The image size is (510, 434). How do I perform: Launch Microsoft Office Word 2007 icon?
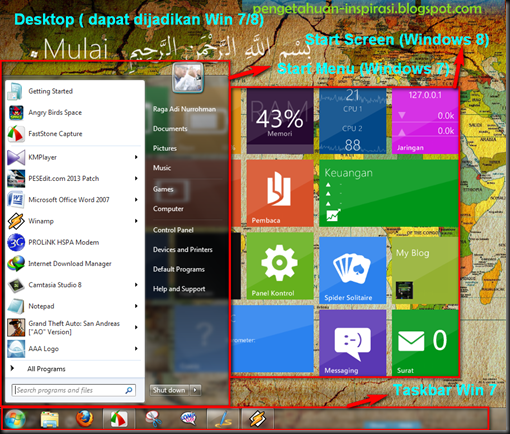click(x=16, y=200)
